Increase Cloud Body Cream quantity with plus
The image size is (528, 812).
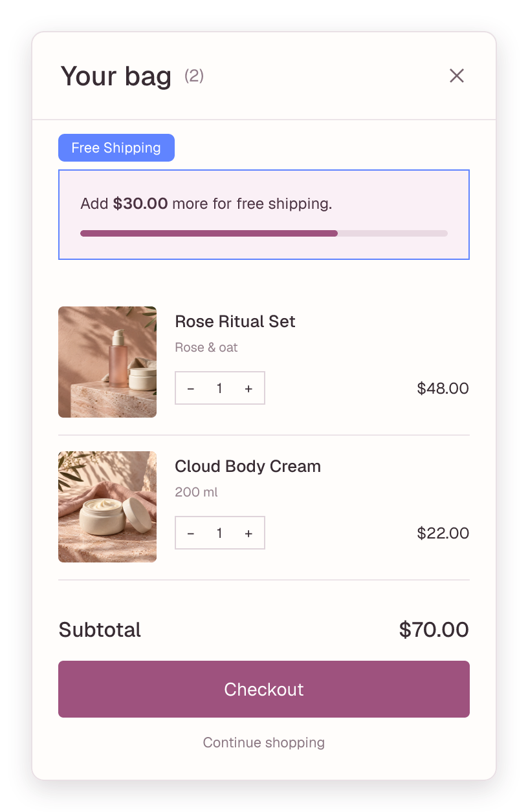tap(248, 533)
